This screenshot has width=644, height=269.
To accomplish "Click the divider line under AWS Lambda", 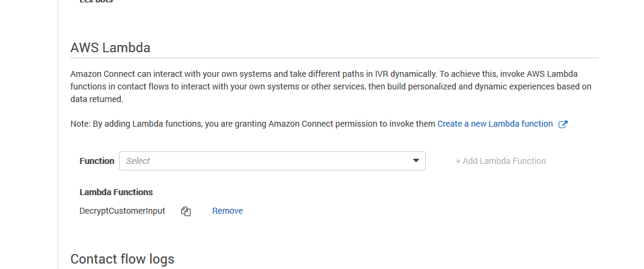I will 334,58.
